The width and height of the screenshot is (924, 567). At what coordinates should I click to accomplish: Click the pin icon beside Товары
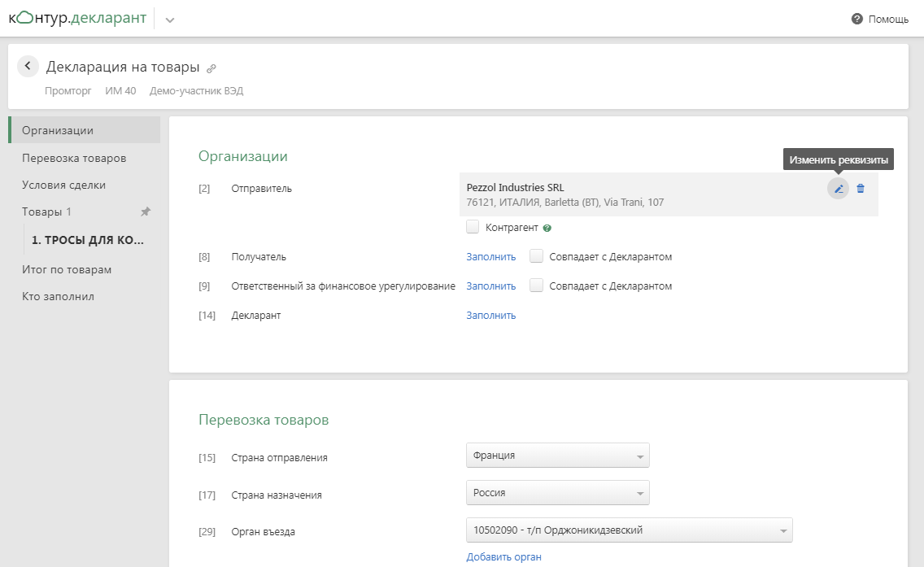coord(146,212)
